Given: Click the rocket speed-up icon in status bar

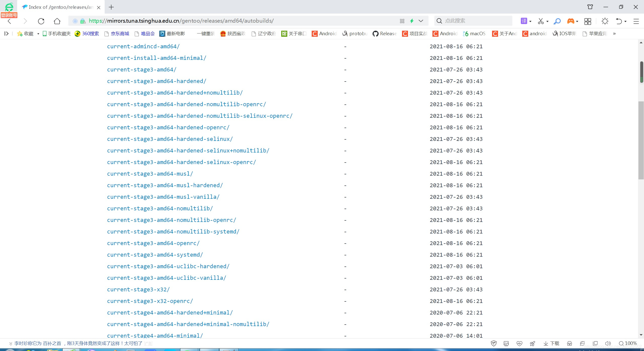Looking at the screenshot, I should point(532,343).
